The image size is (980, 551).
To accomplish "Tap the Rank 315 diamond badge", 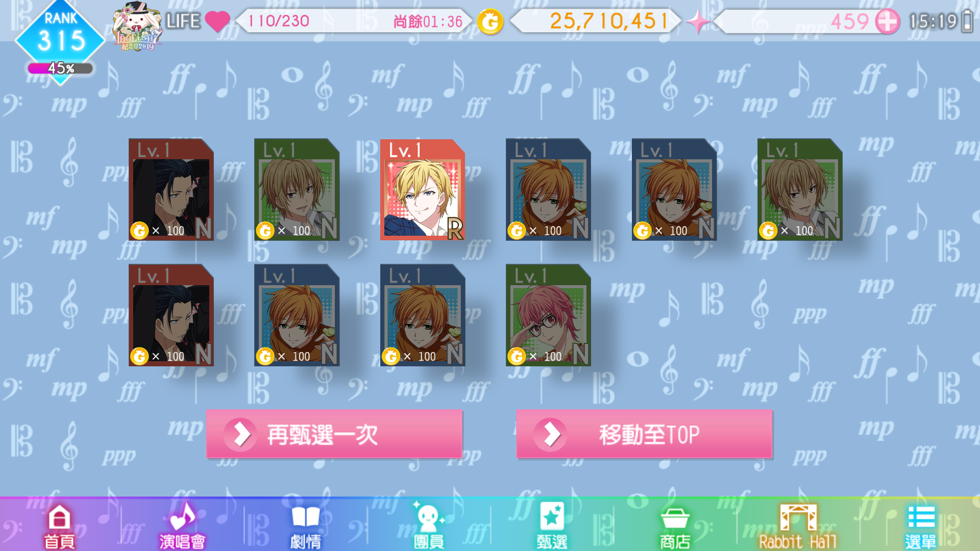I will pos(60,36).
